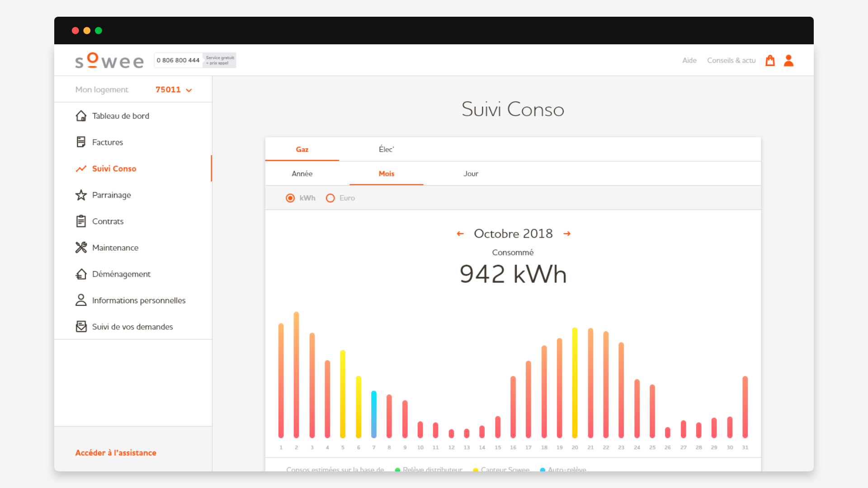
Task: Select the kWh radio button
Action: (290, 198)
